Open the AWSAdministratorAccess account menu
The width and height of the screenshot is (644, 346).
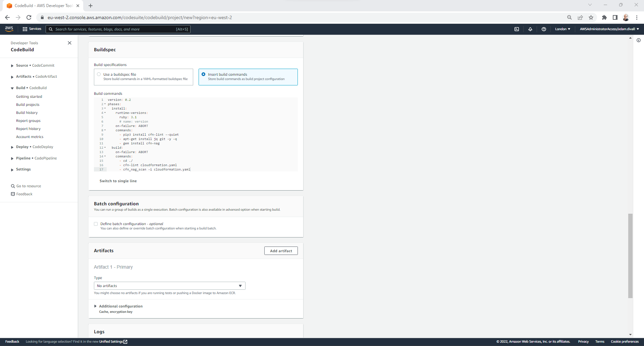[x=609, y=29]
